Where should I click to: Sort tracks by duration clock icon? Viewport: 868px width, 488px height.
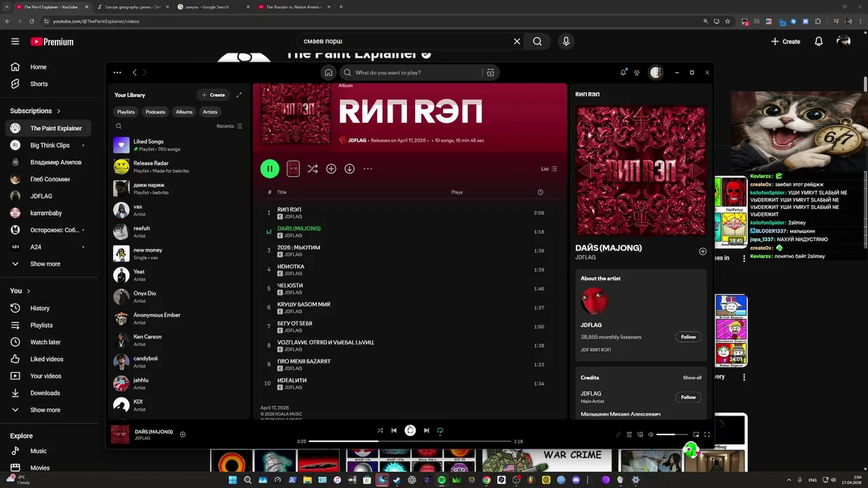540,192
